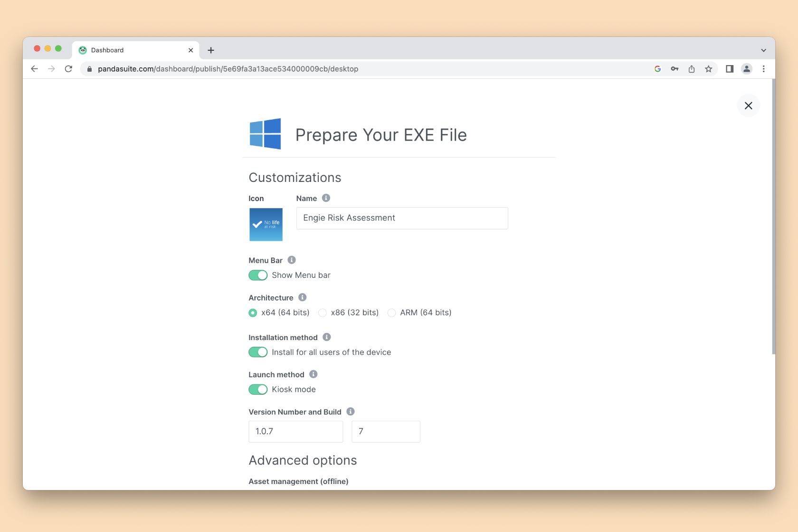The height and width of the screenshot is (532, 798).
Task: Turn off Install for all users of the device
Action: tap(258, 352)
